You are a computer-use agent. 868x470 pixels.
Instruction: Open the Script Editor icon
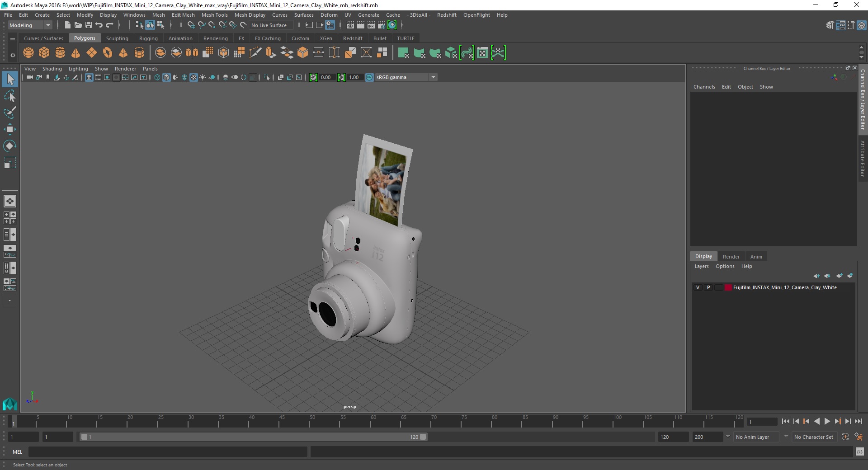(860, 451)
